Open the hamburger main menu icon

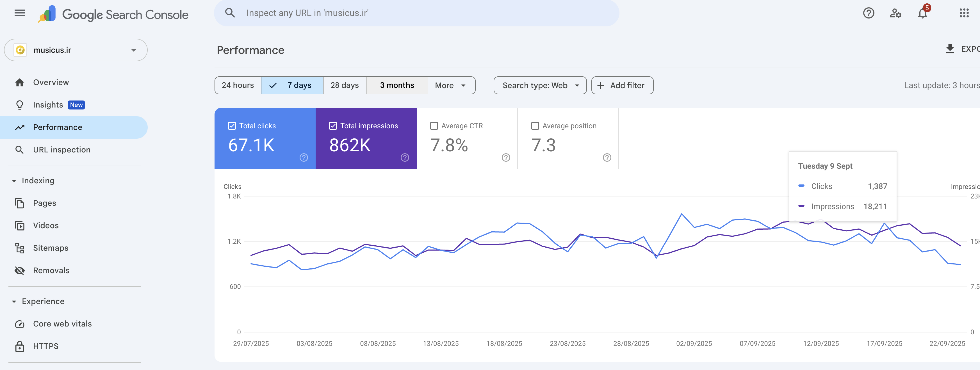tap(19, 13)
